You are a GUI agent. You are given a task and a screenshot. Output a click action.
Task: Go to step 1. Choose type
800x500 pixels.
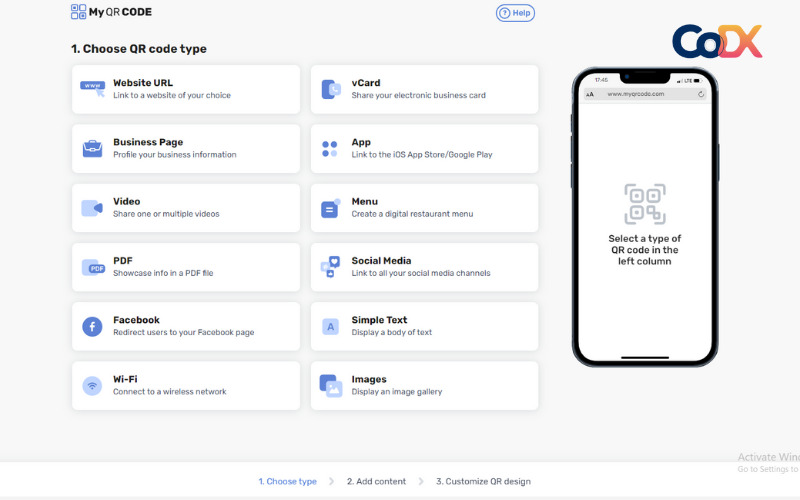click(x=287, y=481)
